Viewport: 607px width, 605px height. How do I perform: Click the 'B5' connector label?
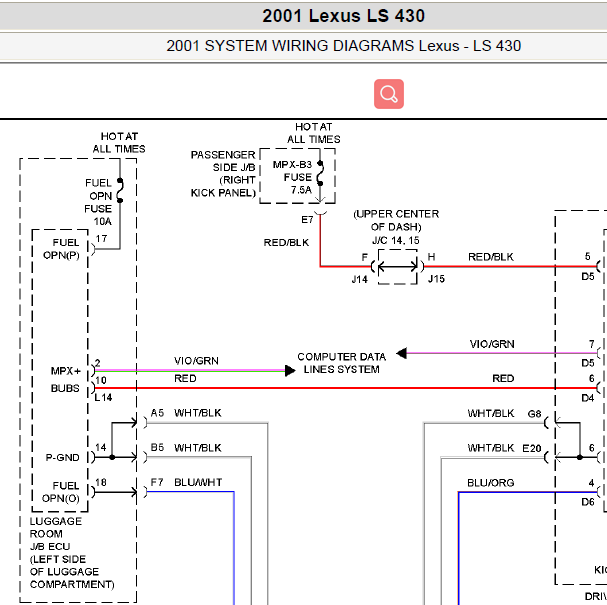coord(157,447)
